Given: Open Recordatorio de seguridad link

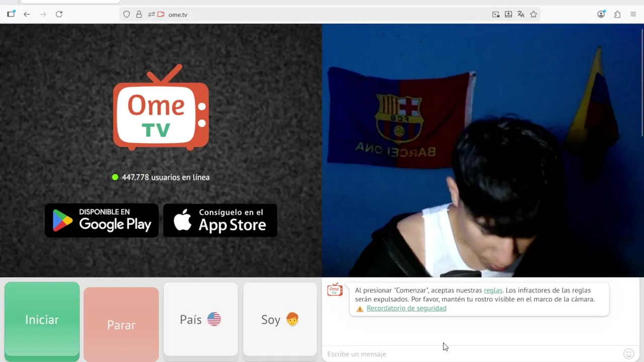Looking at the screenshot, I should [407, 308].
